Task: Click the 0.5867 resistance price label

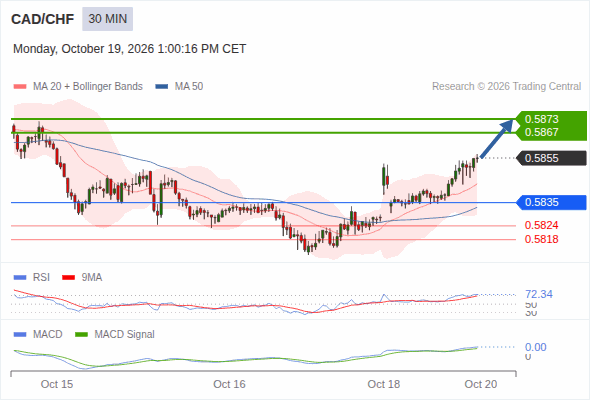Action: 541,132
